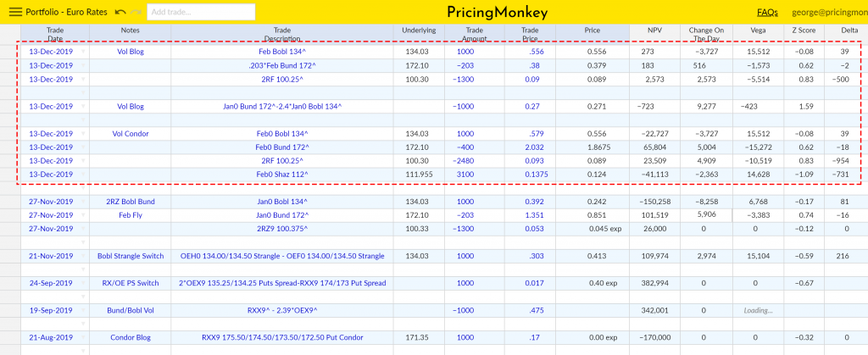Select the 21-Aug-2019 trade date cell
This screenshot has height=355, width=868.
point(55,337)
